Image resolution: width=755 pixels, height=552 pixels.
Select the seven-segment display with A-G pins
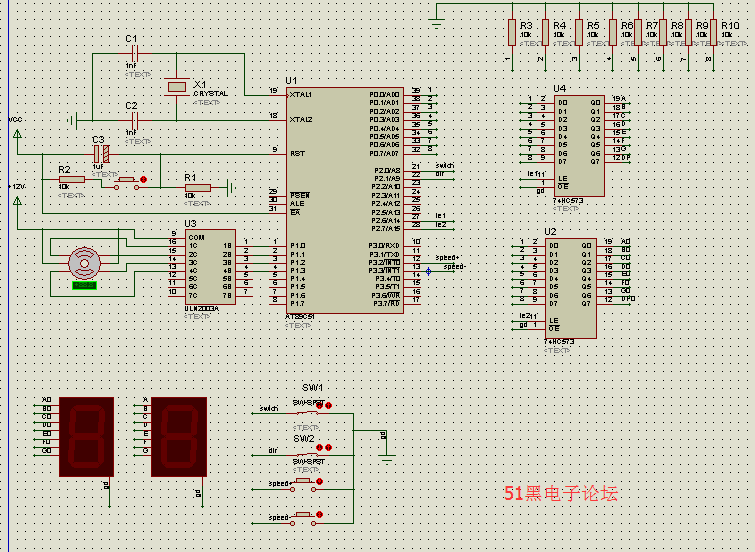[x=179, y=436]
